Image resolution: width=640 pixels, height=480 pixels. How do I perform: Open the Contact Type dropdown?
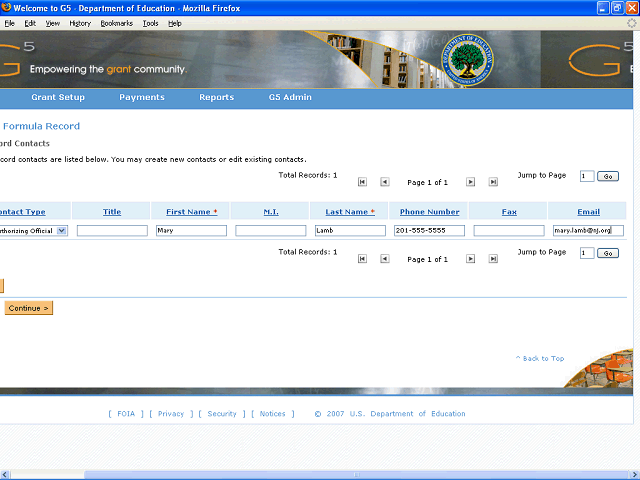61,231
